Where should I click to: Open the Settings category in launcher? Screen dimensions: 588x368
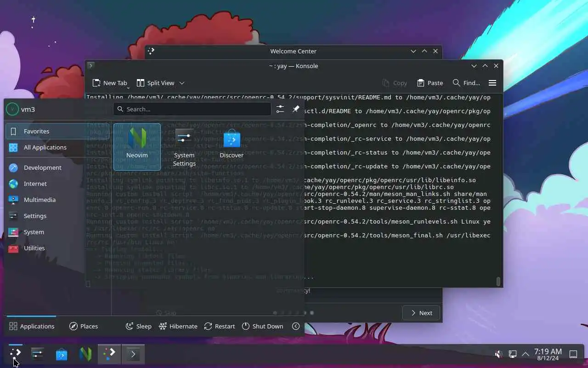57,216
